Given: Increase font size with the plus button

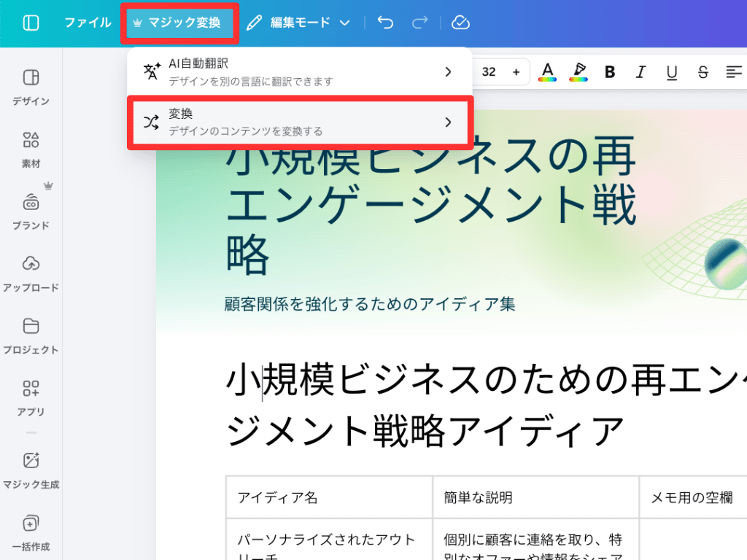Looking at the screenshot, I should (x=516, y=71).
